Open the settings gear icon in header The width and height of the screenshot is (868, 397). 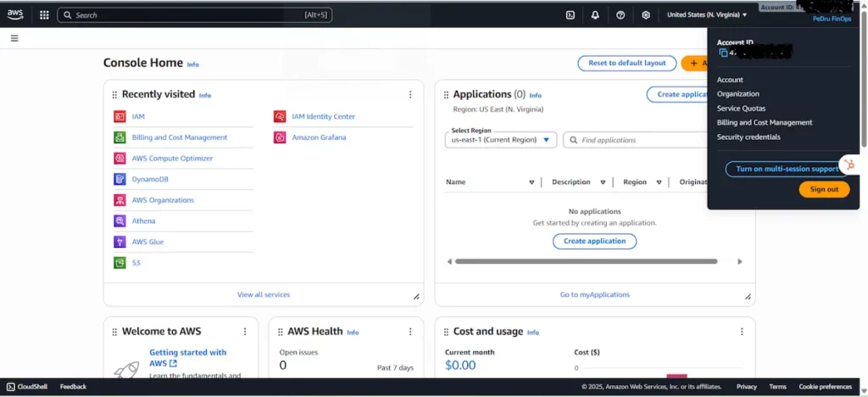pos(646,14)
